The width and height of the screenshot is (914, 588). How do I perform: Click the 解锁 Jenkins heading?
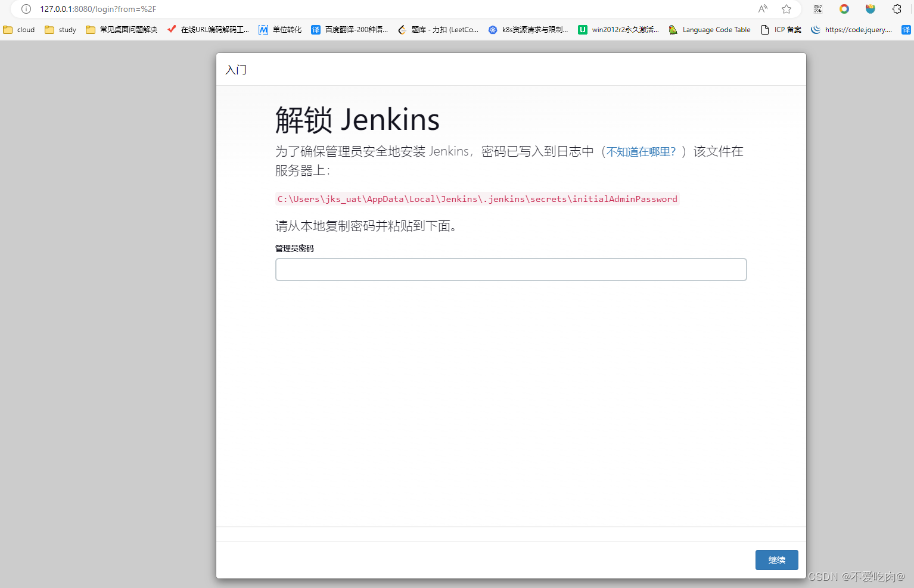pos(357,120)
